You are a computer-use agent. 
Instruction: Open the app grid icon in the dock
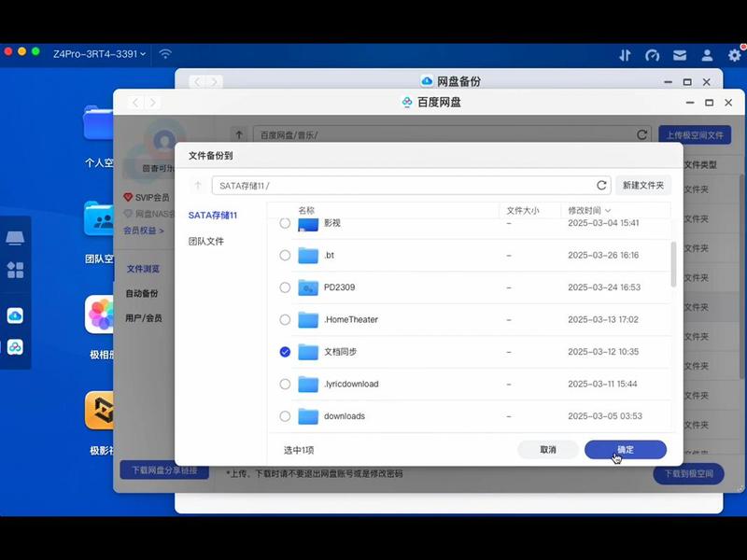(15, 270)
